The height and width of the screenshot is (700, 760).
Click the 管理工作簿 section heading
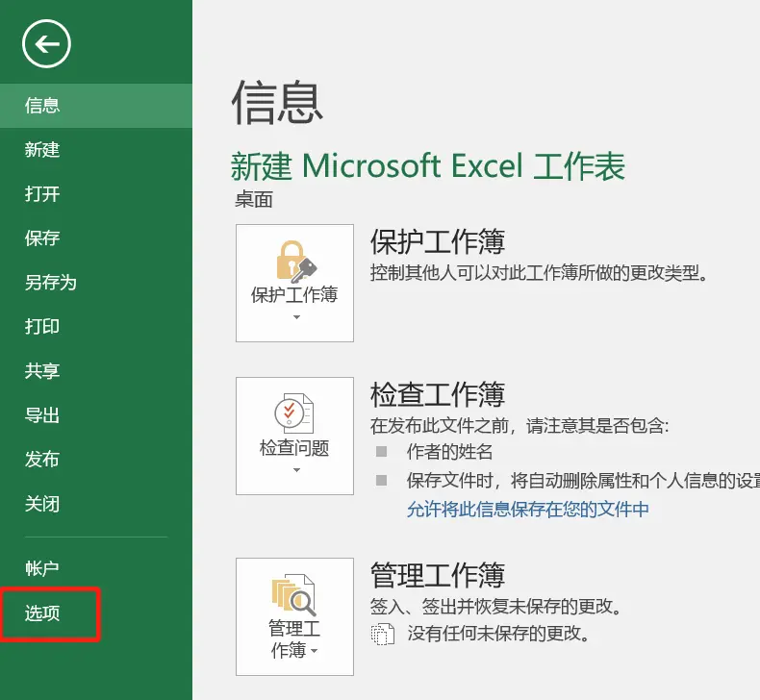[x=438, y=575]
